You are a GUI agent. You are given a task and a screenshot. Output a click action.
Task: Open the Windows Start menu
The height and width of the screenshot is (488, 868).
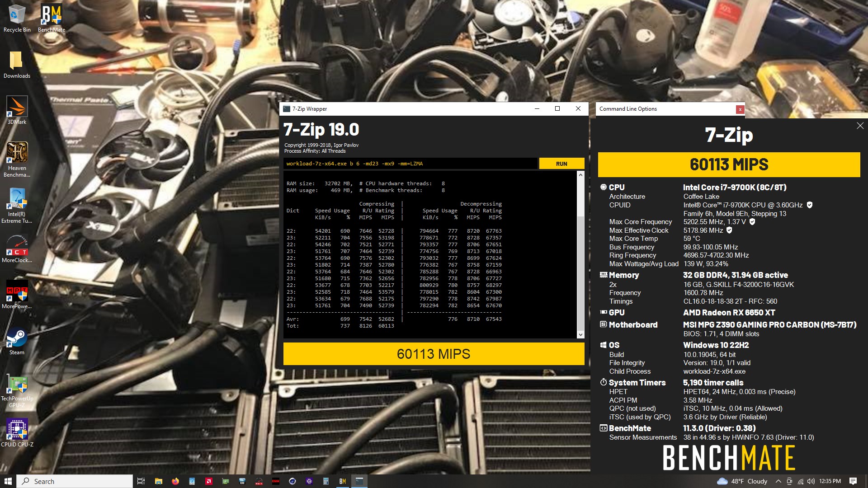click(x=8, y=481)
